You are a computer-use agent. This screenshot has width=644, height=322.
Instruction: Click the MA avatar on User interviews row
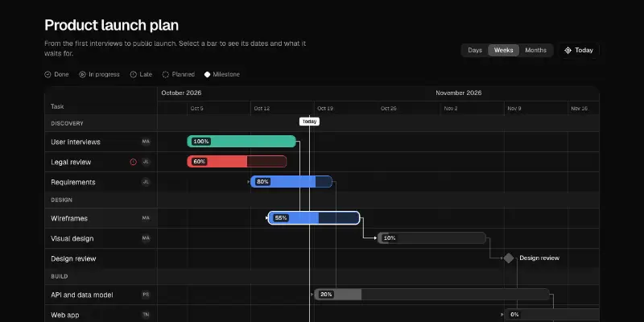tap(146, 142)
